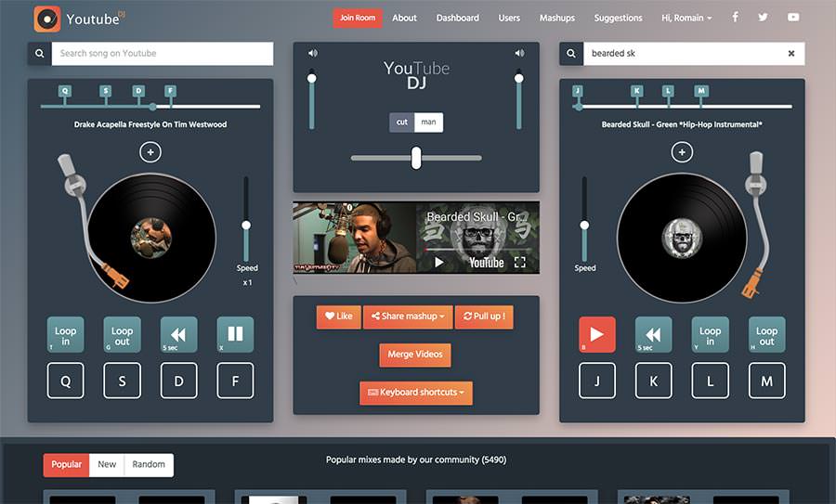The height and width of the screenshot is (504, 836).
Task: Click the left vinyl record
Action: (x=151, y=238)
